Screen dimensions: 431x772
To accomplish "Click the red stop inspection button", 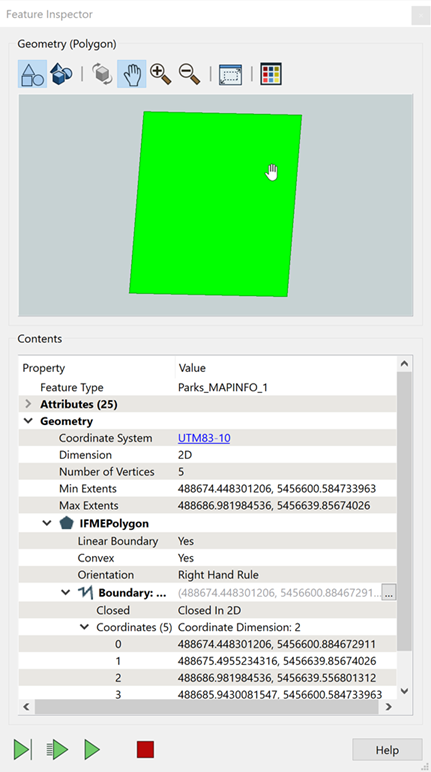I will tap(145, 750).
